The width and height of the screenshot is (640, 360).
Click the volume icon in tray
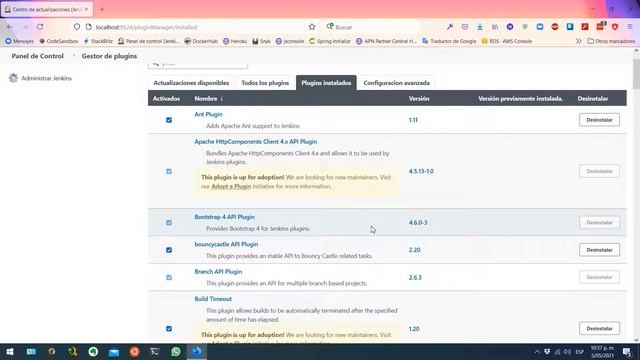click(567, 352)
